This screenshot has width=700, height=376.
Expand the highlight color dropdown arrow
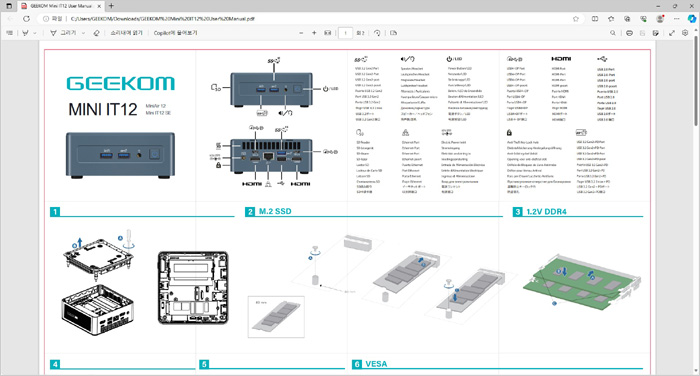35,33
